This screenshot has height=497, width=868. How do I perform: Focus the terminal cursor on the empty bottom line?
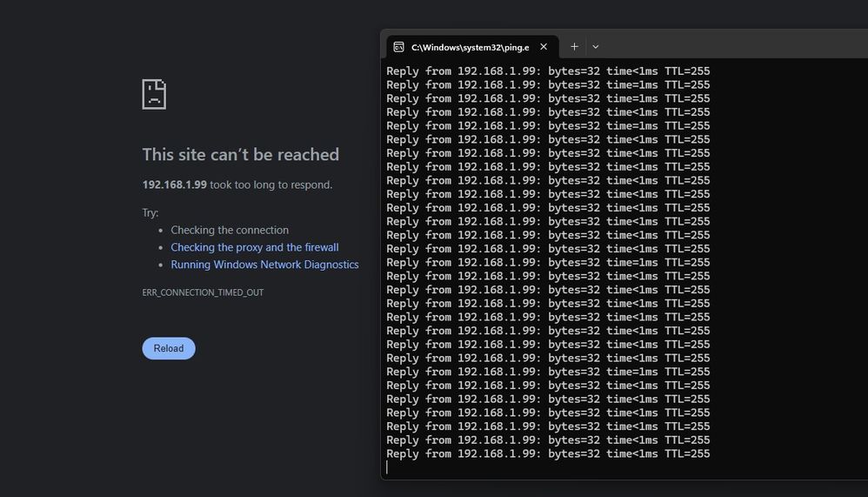[388, 467]
